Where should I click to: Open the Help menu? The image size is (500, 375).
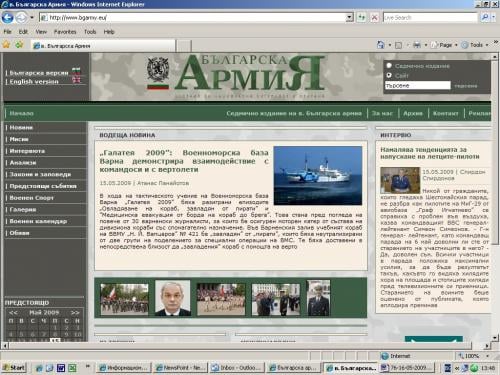pos(109,32)
